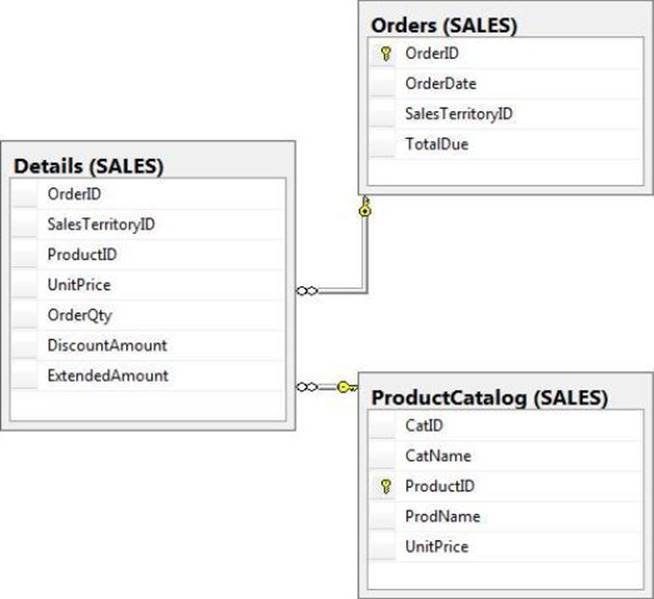
Task: Click key endpoint of the ProductCatalog relationship line
Action: (346, 387)
